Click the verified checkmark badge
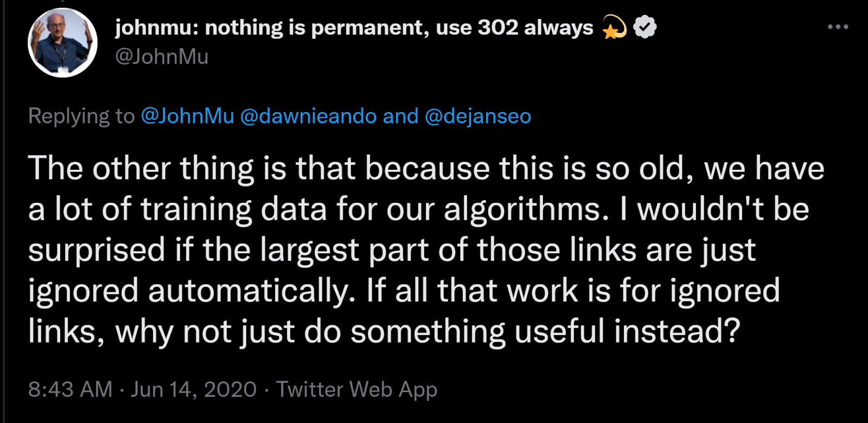This screenshot has height=423, width=868. tap(644, 27)
